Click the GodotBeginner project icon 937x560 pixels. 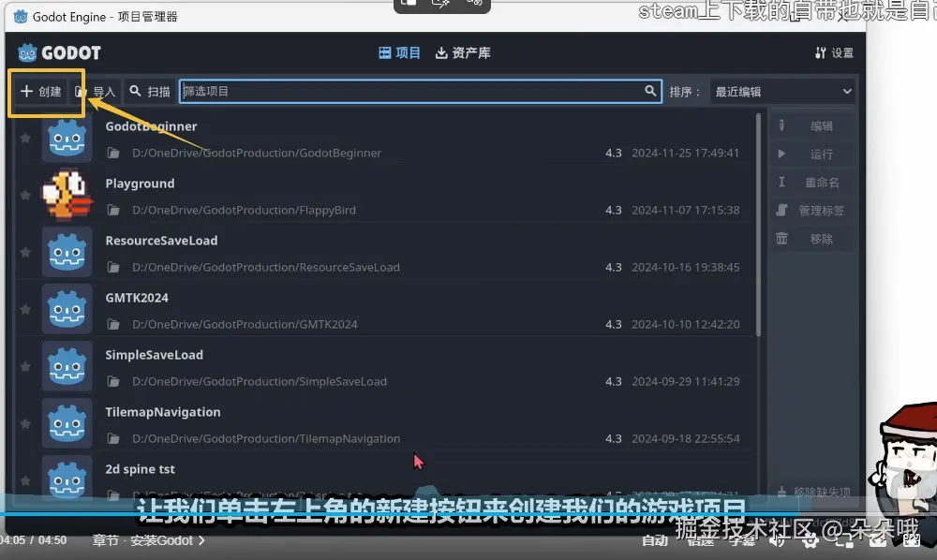click(67, 140)
